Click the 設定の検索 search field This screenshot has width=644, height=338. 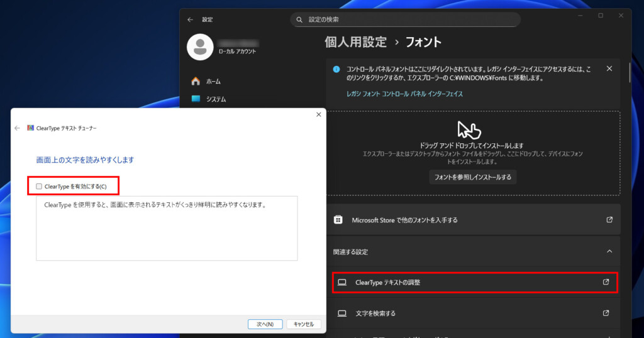click(406, 19)
